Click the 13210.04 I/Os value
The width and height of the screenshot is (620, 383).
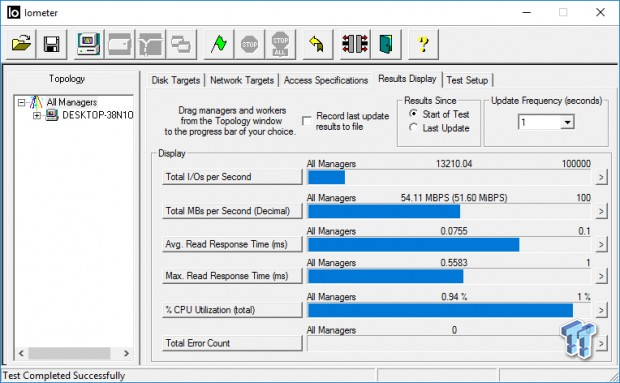(454, 164)
